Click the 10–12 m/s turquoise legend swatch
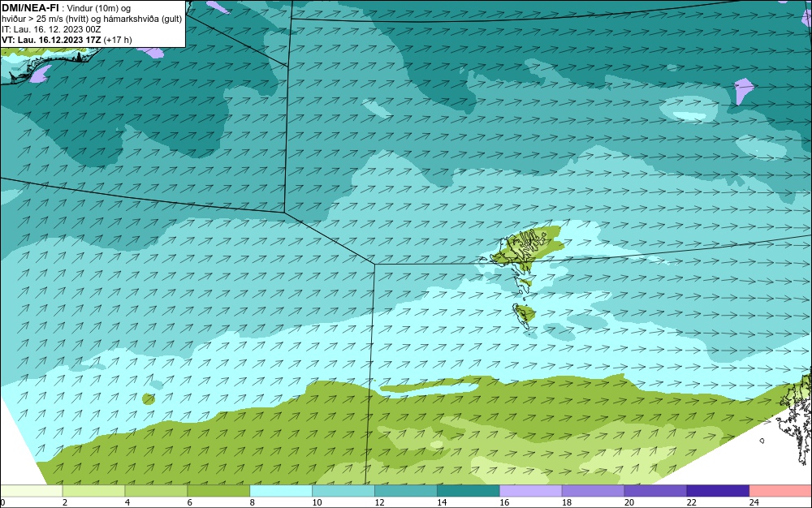This screenshot has height=508, width=812. coord(343,490)
